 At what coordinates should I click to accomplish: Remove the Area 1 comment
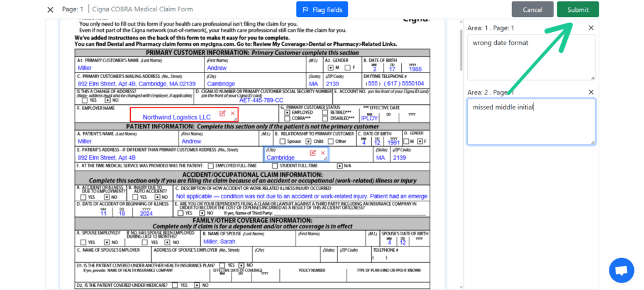[x=591, y=28]
